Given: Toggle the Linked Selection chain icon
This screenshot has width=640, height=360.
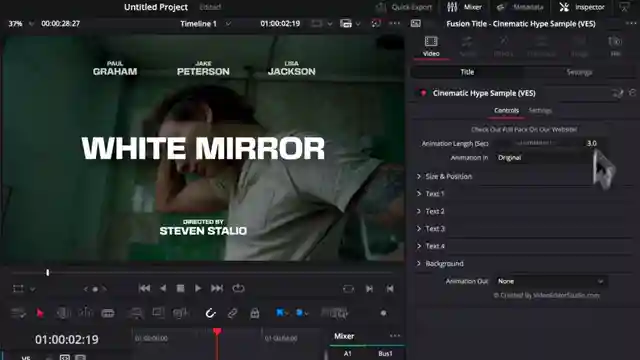Looking at the screenshot, I should [232, 313].
